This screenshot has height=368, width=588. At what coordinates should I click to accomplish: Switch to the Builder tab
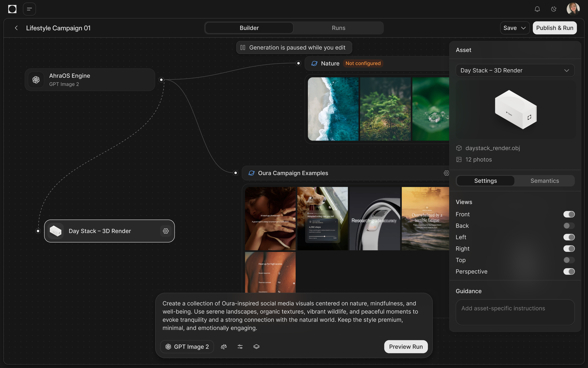click(x=249, y=28)
